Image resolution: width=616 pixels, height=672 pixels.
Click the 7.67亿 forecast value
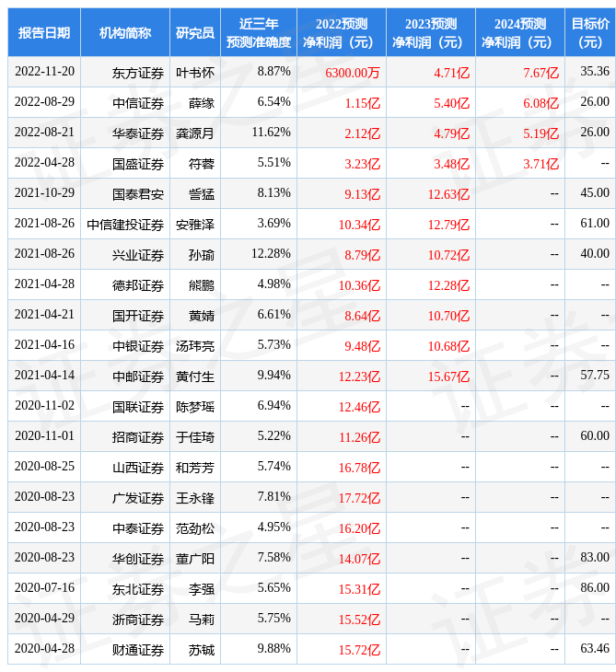(x=541, y=73)
